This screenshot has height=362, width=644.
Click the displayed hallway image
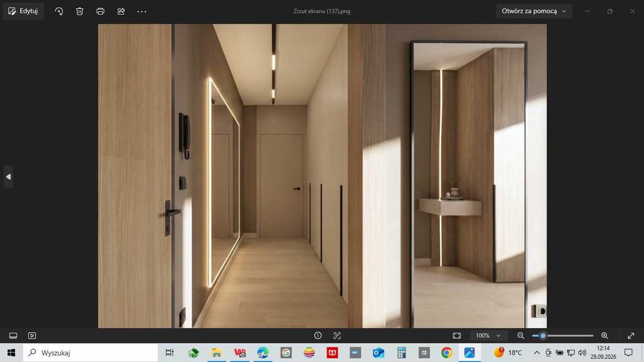point(322,176)
